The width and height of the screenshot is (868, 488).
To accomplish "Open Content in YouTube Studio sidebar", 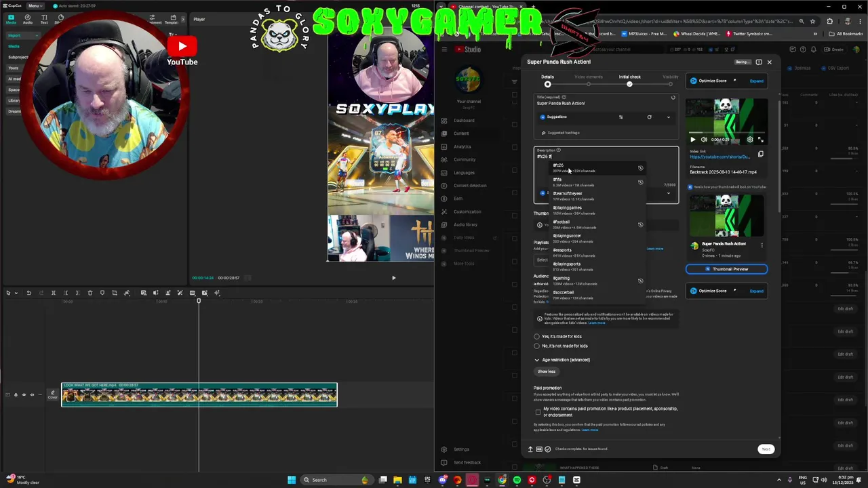I will click(461, 134).
